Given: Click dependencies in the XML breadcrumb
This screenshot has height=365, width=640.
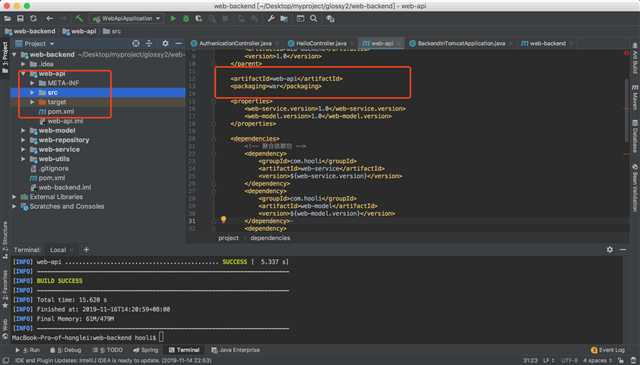Looking at the screenshot, I should tap(270, 238).
